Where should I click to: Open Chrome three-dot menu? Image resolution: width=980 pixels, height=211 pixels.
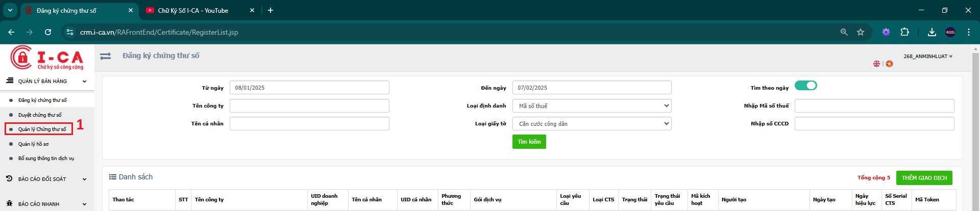969,32
